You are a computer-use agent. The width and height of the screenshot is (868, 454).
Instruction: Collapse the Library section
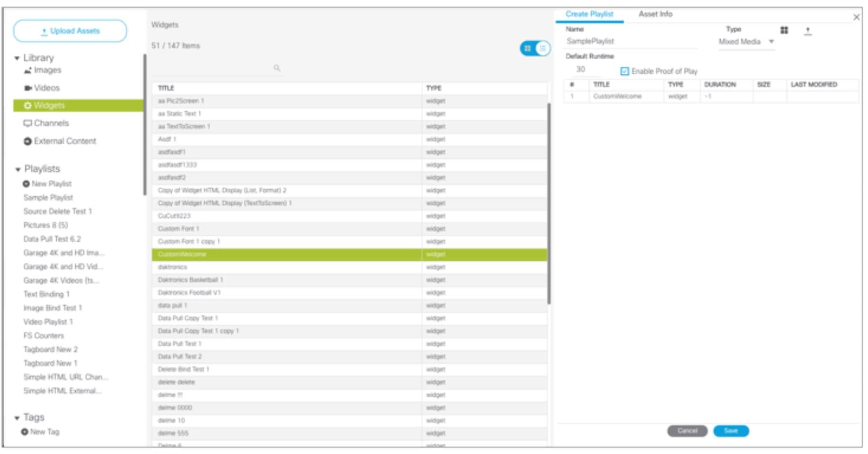pos(18,58)
